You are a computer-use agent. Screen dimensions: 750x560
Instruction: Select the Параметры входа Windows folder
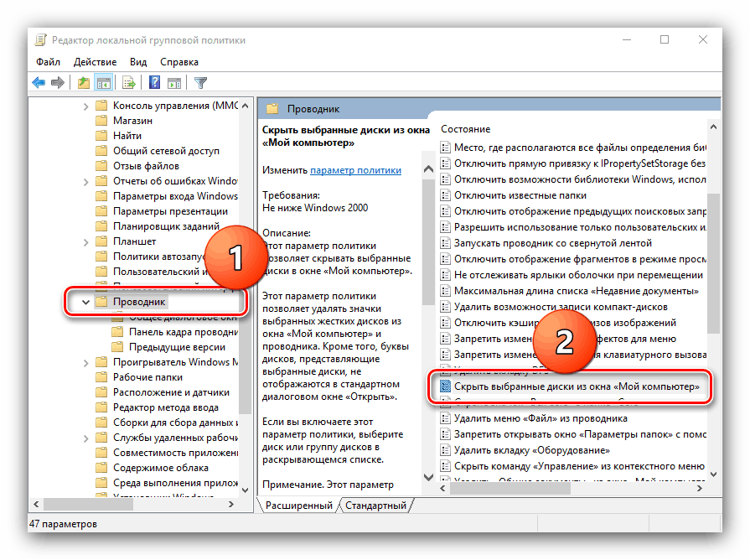[175, 196]
